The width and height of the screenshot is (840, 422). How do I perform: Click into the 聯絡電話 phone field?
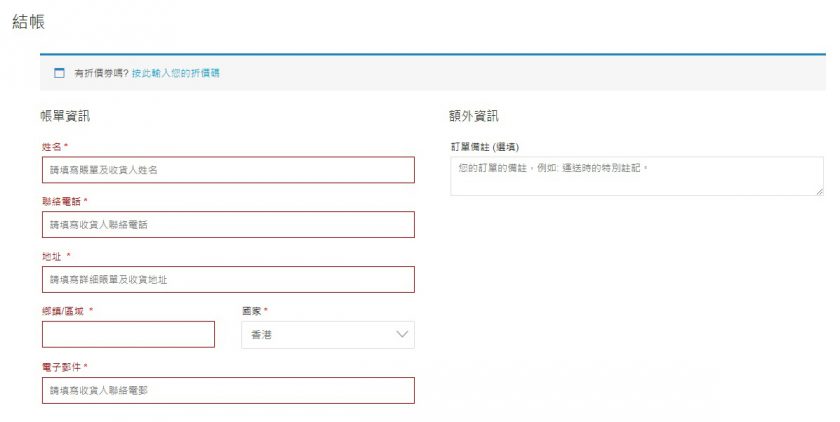pos(228,224)
